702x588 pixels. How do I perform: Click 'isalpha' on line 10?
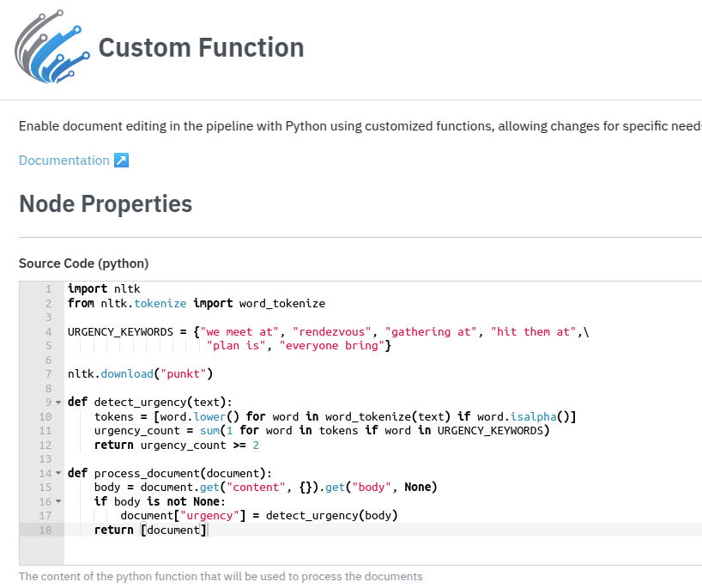pyautogui.click(x=534, y=417)
